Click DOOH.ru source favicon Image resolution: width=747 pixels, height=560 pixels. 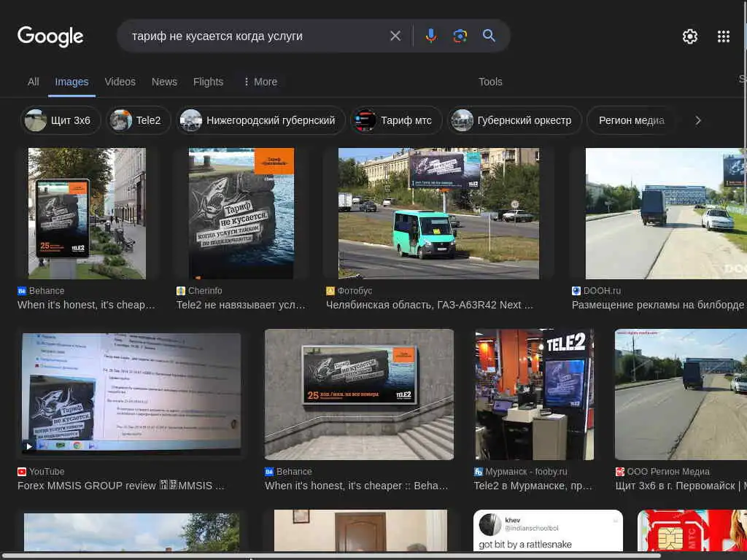coord(576,291)
